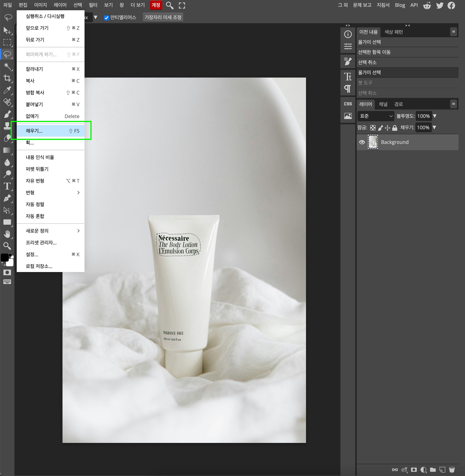Open the 표준 blend mode dropdown
This screenshot has height=476, width=465.
(376, 116)
